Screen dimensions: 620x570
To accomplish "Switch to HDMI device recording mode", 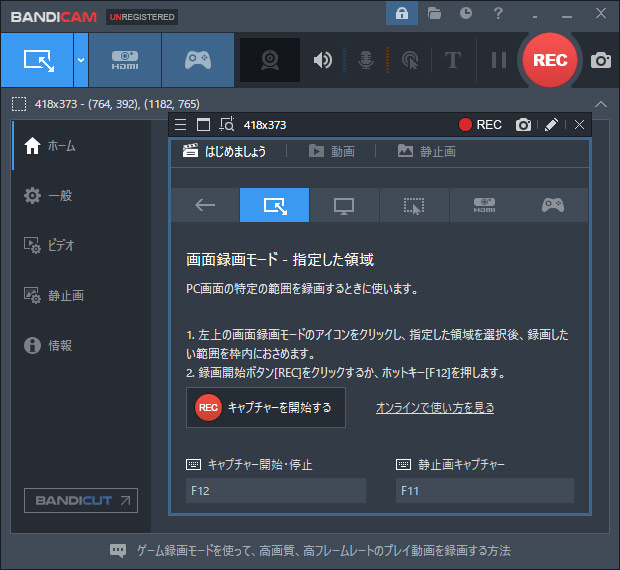I will tap(125, 60).
